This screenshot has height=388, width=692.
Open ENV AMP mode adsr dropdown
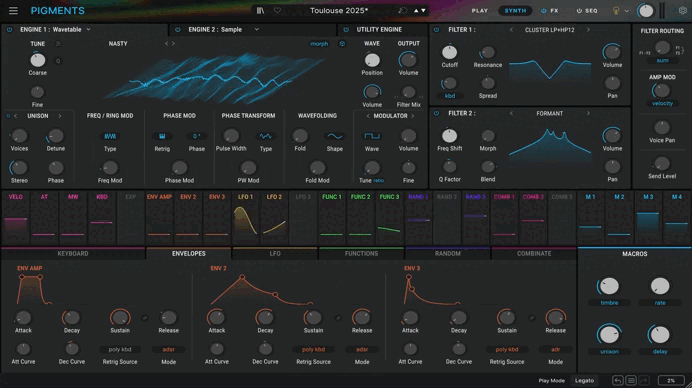click(169, 350)
